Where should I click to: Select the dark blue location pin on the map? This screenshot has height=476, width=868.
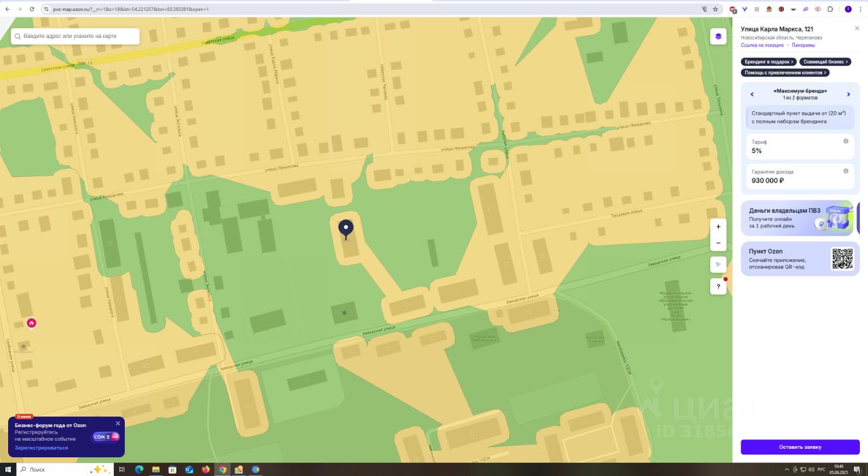coord(346,229)
